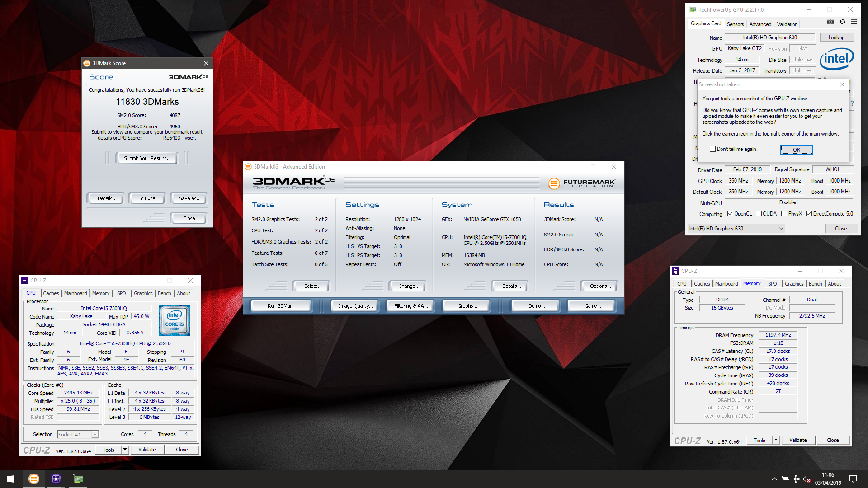
Task: Click the GPU-Z camera screenshot icon
Action: tap(830, 22)
